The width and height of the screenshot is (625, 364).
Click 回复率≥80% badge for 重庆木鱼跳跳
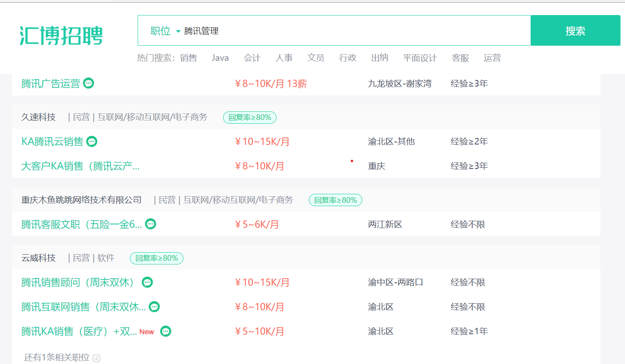335,200
